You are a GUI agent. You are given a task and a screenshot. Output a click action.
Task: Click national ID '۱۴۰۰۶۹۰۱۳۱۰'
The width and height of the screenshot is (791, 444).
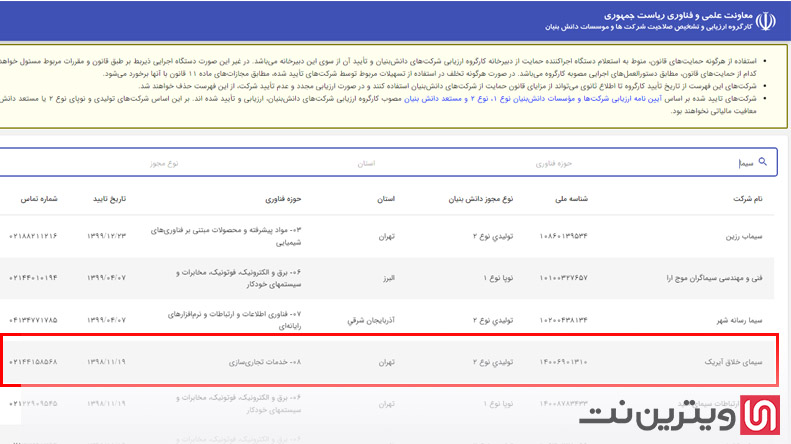[x=563, y=362]
